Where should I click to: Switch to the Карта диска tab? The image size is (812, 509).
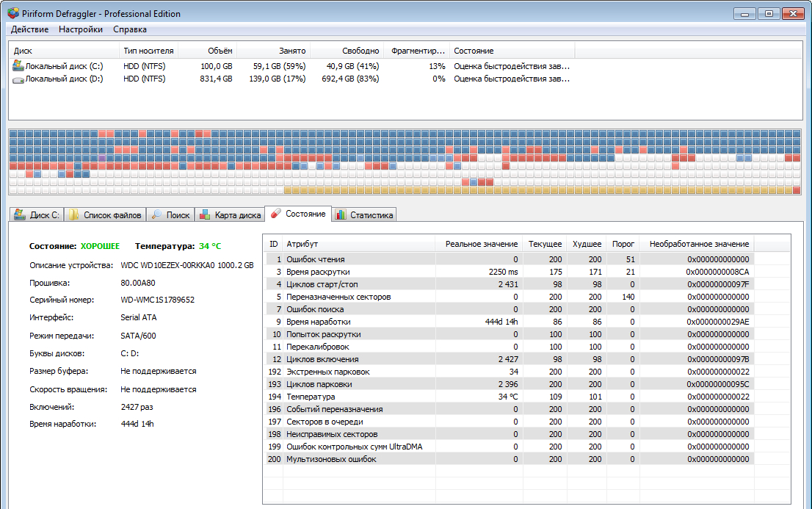(231, 214)
